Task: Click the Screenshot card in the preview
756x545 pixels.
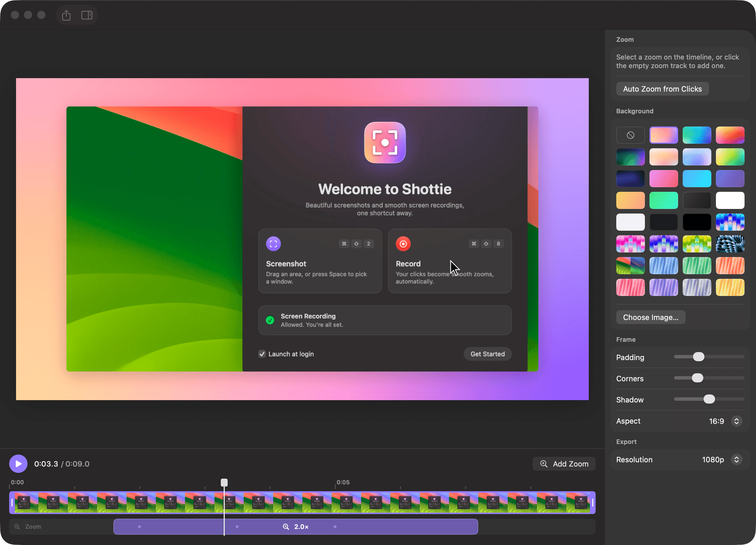Action: (320, 261)
